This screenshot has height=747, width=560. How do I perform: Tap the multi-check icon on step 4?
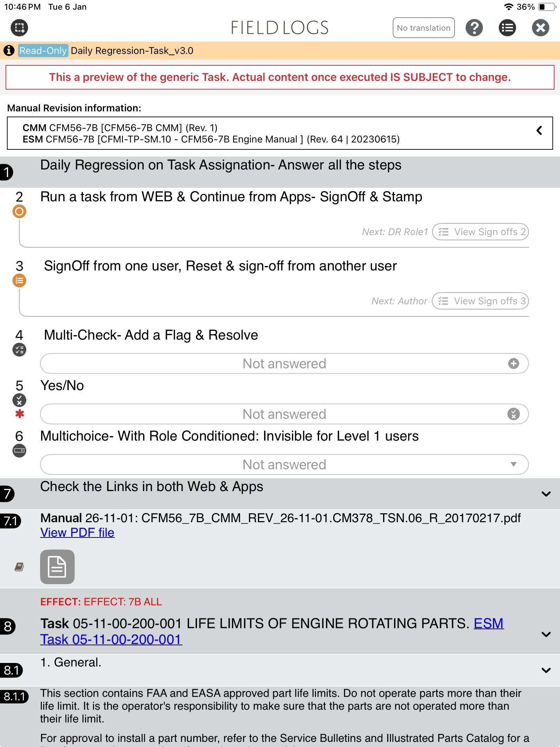coord(19,350)
